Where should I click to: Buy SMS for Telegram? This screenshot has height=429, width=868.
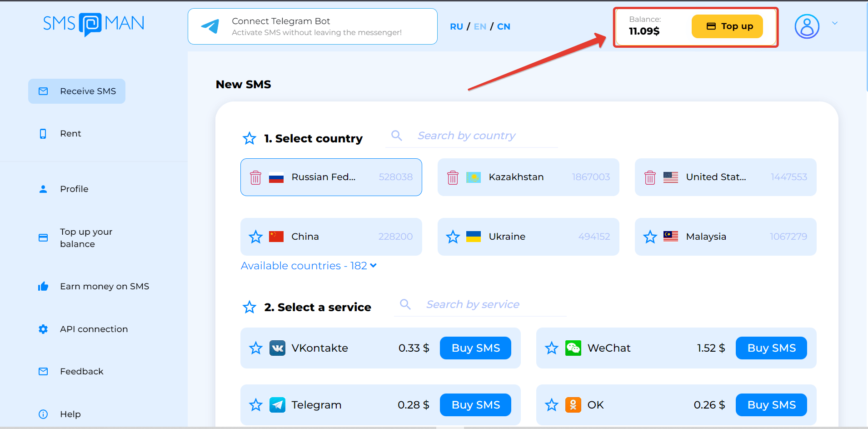(x=475, y=405)
